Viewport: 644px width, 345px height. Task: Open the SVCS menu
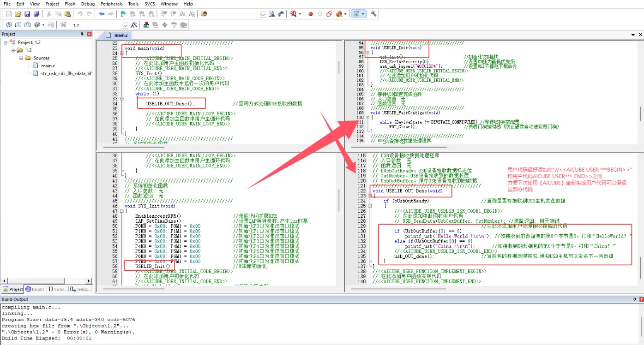(150, 4)
